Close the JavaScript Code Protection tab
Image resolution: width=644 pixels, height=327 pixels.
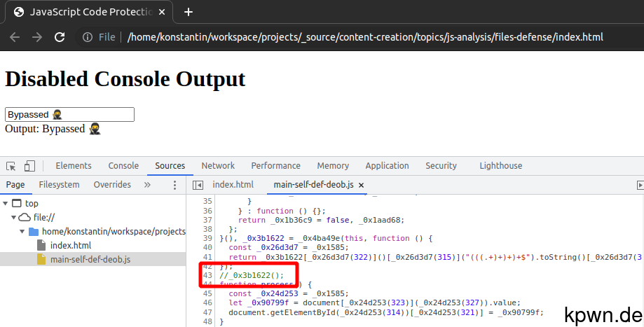pos(162,13)
